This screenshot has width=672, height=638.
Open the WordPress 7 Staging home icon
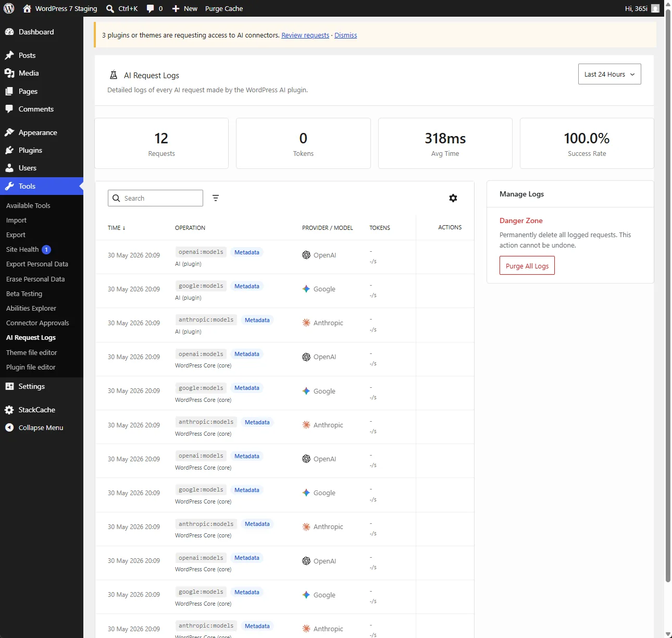click(x=27, y=8)
